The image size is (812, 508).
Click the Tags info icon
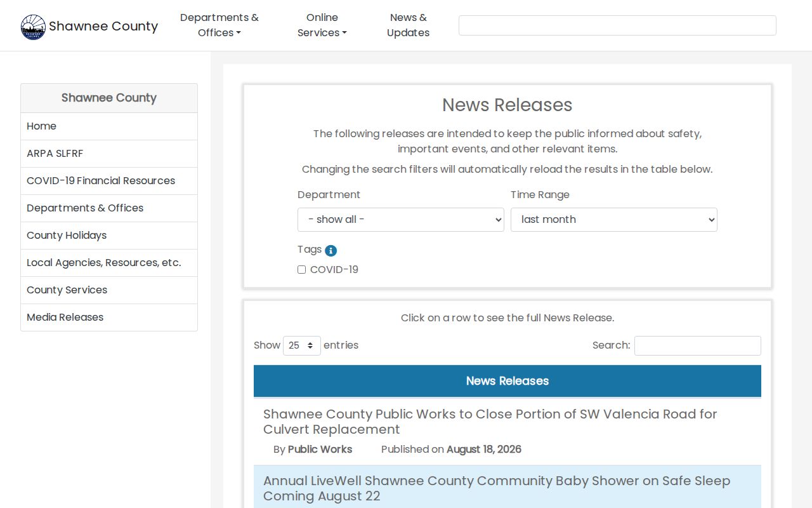[331, 250]
